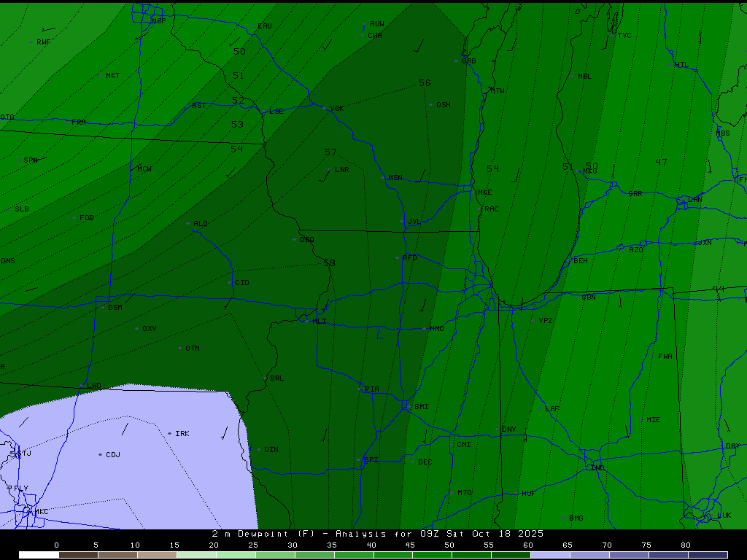Select the EAU station marker label
This screenshot has width=747, height=560.
point(264,26)
